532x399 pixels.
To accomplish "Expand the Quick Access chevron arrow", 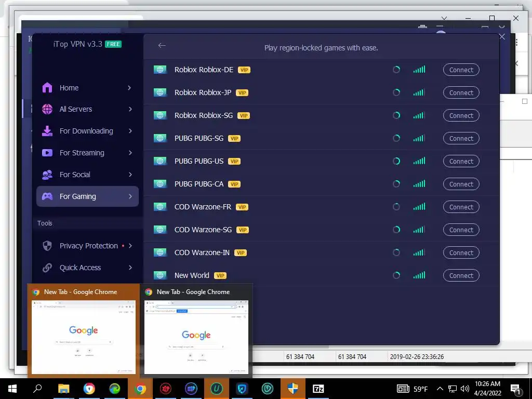I will tap(130, 268).
